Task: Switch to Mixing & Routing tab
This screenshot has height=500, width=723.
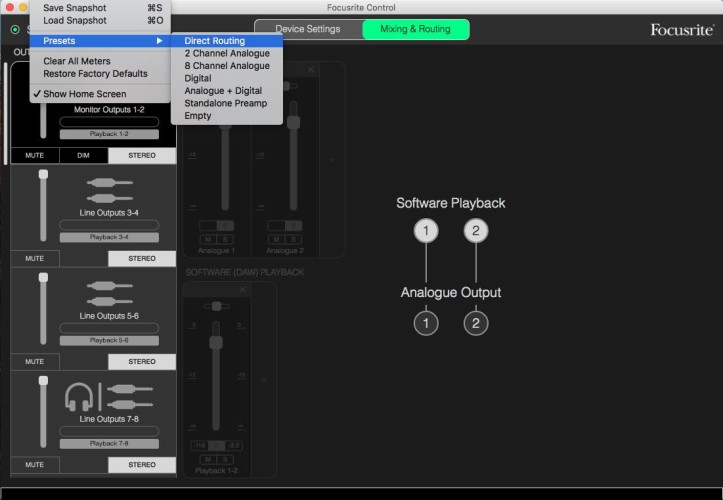Action: click(415, 29)
